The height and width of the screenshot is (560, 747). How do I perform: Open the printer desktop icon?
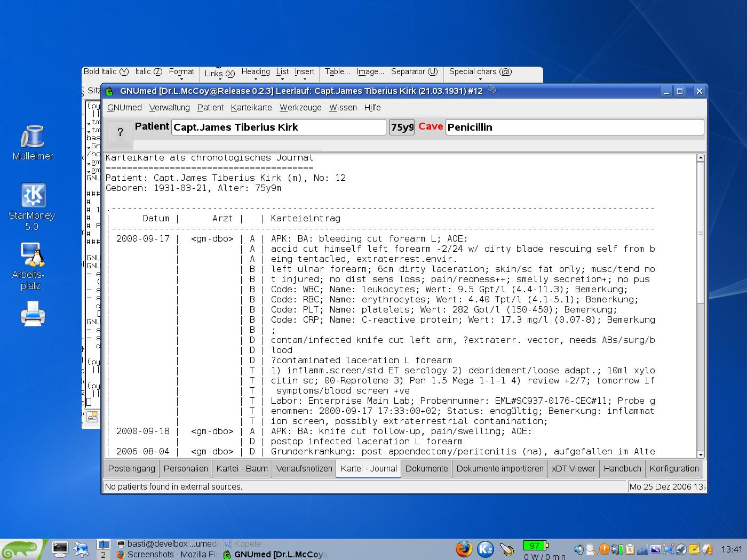click(x=33, y=313)
